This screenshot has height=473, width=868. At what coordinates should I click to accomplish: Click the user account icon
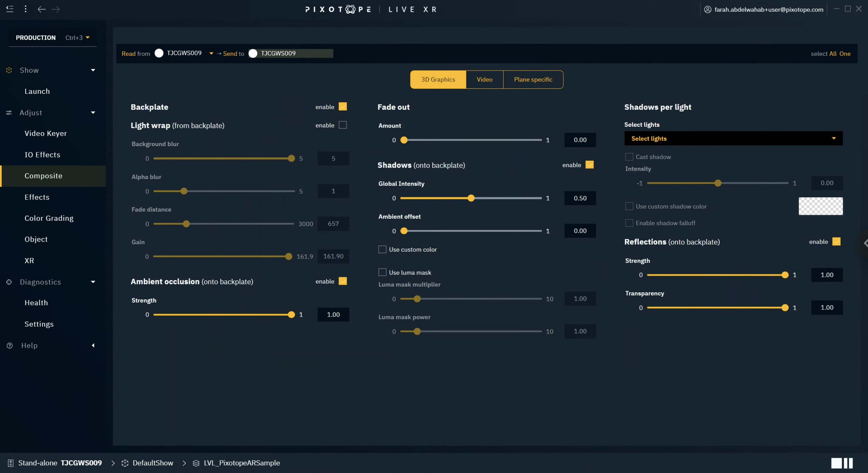click(708, 9)
